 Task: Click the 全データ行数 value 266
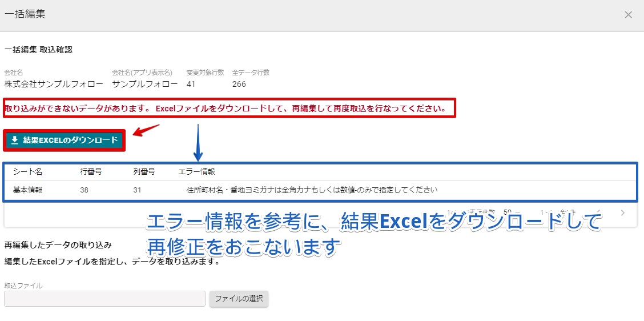click(239, 85)
